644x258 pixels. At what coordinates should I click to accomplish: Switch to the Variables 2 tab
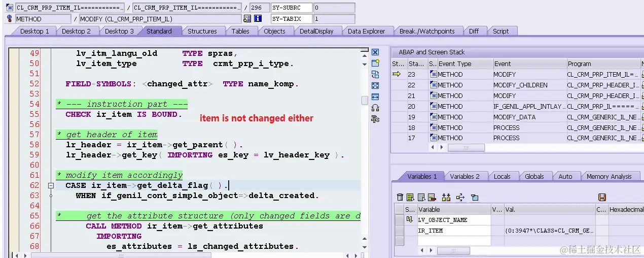(464, 176)
